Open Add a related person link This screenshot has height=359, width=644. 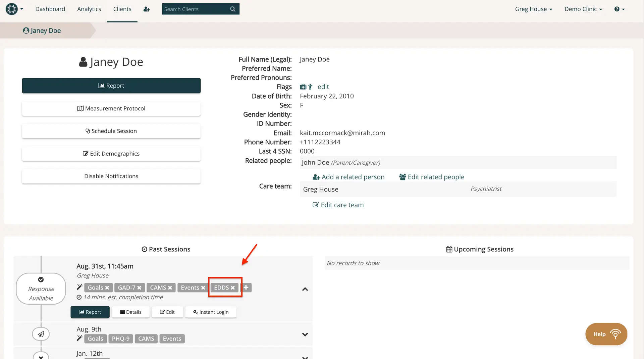(x=348, y=177)
